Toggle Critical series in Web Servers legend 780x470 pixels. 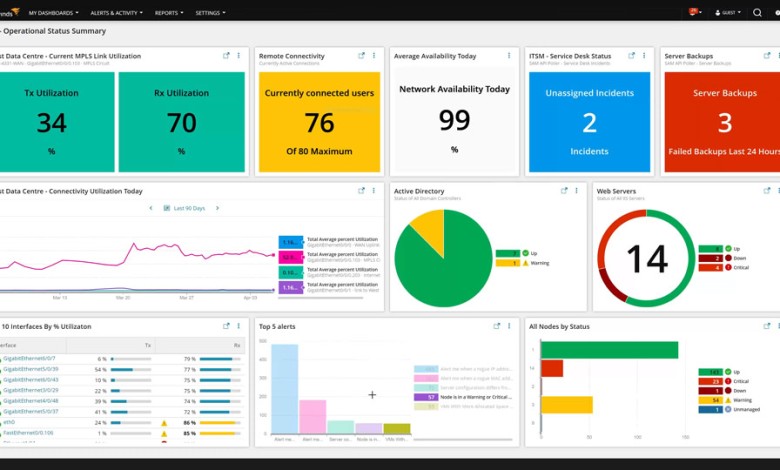(x=724, y=268)
